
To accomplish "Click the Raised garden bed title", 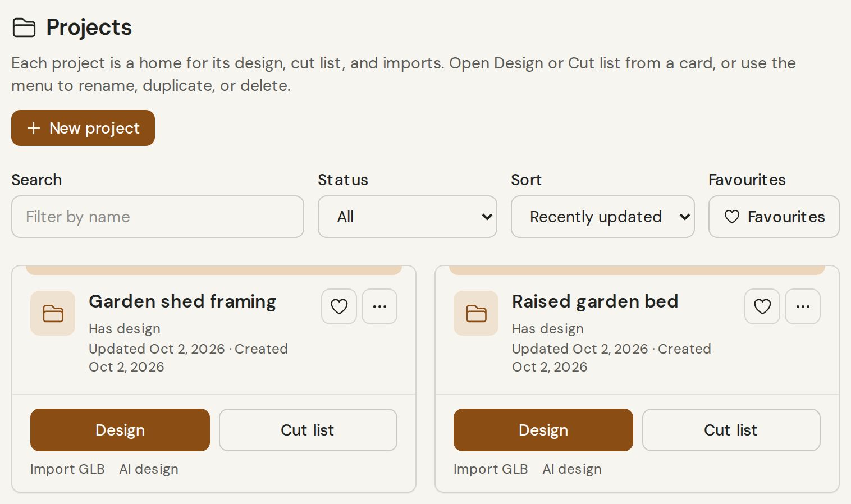I will tap(595, 302).
